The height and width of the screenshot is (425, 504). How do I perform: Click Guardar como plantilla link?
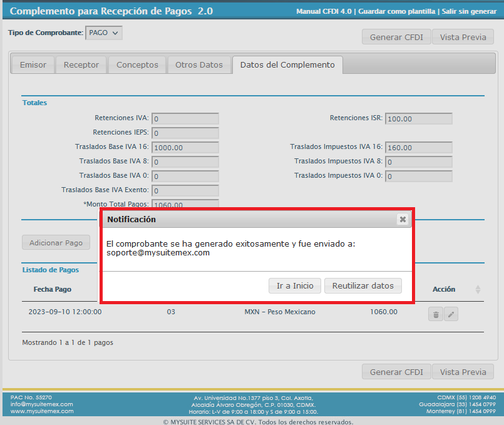point(398,12)
